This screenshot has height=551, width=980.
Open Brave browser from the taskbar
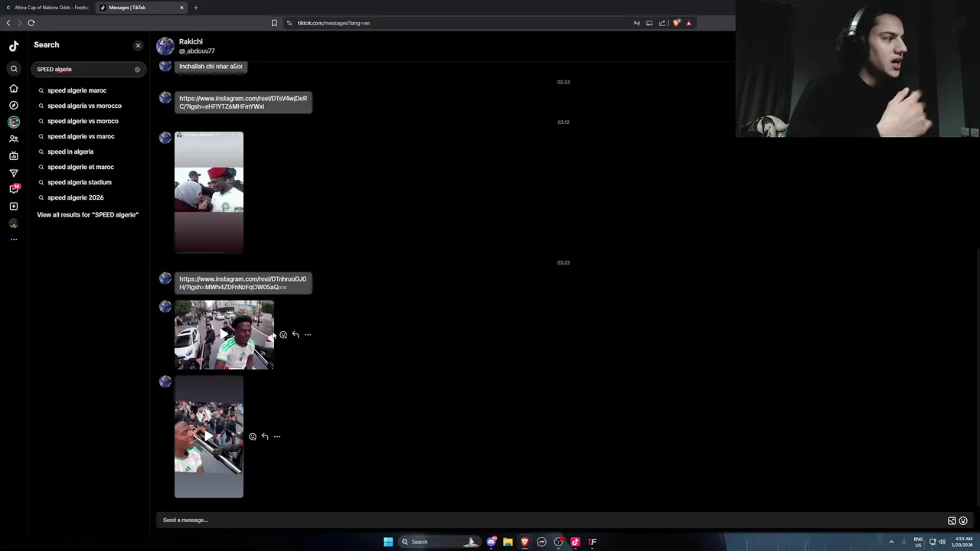(524, 542)
